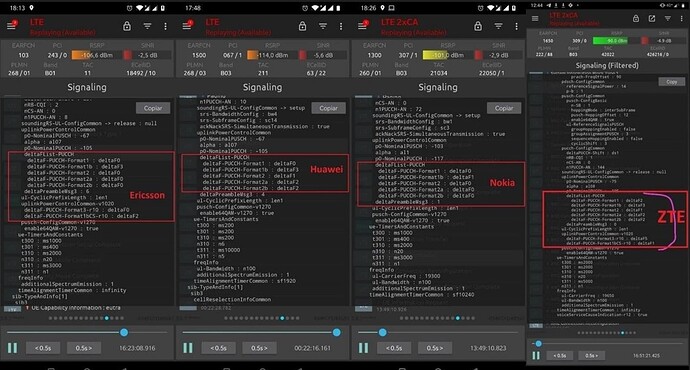Click replay slider handle on Huawei screen
The height and width of the screenshot is (370, 690).
(337, 332)
